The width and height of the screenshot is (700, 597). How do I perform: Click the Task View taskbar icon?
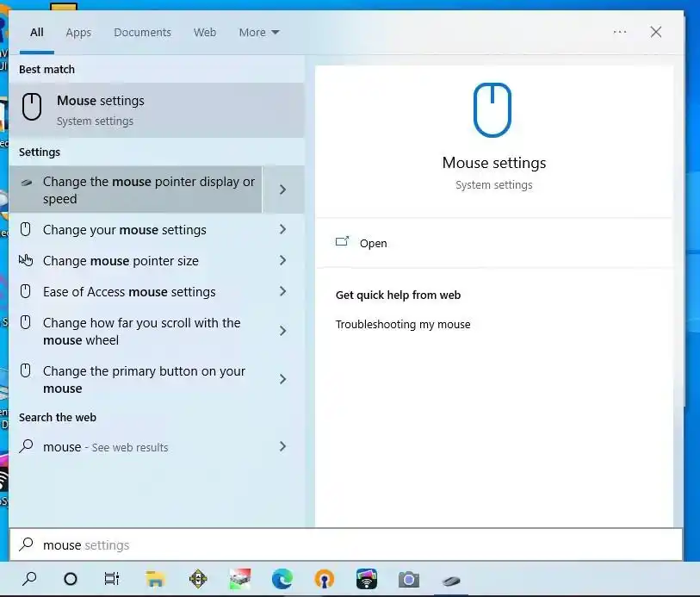(112, 579)
